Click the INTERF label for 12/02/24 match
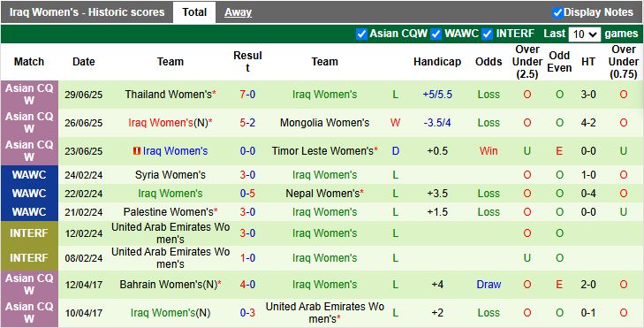The image size is (644, 328). (x=29, y=233)
